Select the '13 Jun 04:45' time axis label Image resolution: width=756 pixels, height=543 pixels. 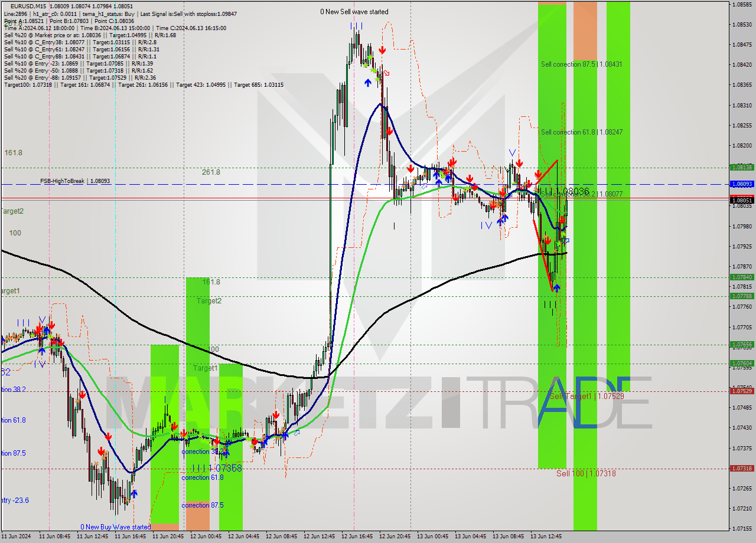pyautogui.click(x=471, y=537)
